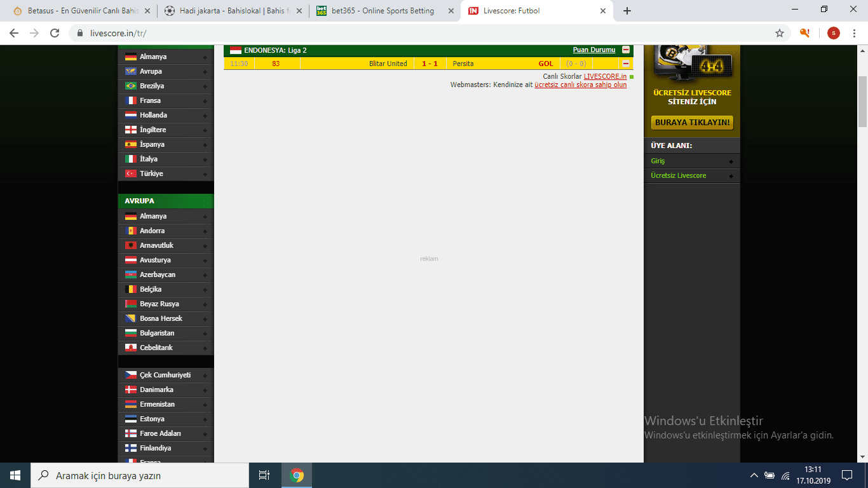
Task: Switch to the Hadi jakarta Bahislokal tab
Action: click(x=232, y=11)
